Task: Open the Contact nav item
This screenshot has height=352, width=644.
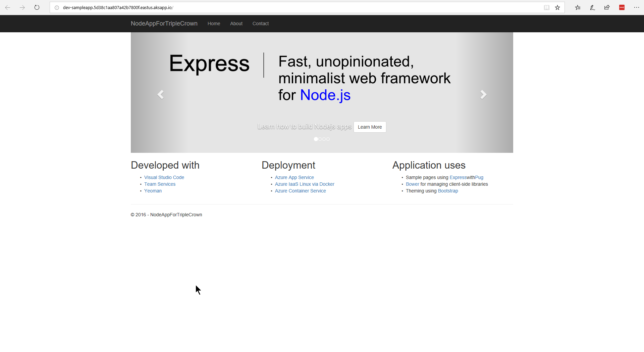Action: pyautogui.click(x=261, y=24)
